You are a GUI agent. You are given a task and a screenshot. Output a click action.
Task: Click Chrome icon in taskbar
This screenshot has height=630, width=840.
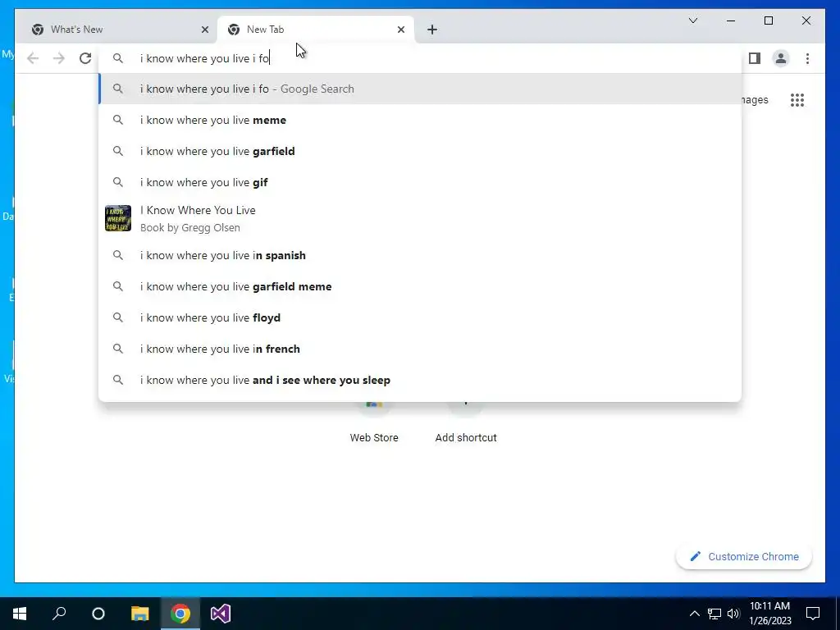point(180,614)
